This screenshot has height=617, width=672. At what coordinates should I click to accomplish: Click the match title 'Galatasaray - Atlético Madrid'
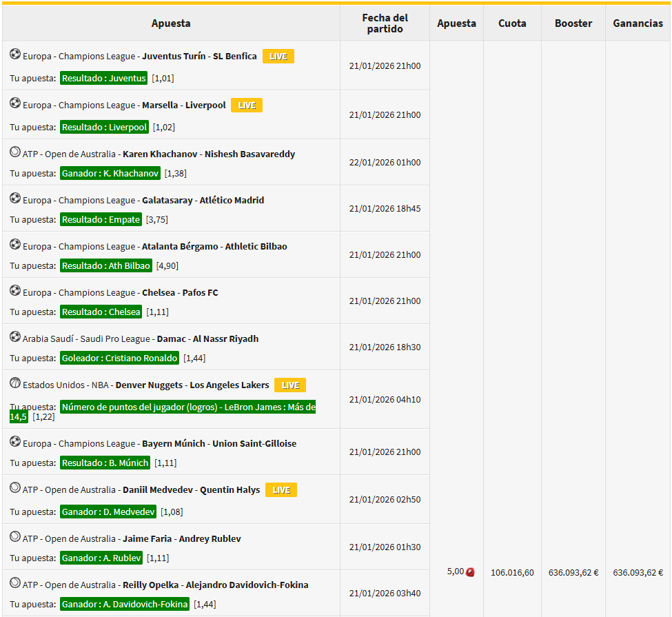203,200
